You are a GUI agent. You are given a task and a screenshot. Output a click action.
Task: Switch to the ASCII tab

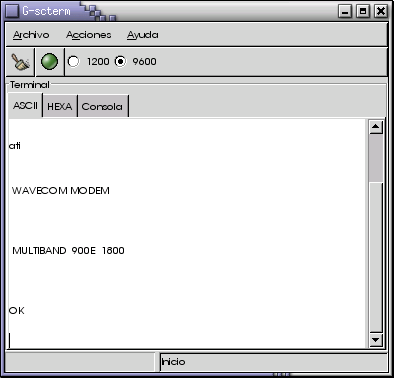(x=25, y=106)
